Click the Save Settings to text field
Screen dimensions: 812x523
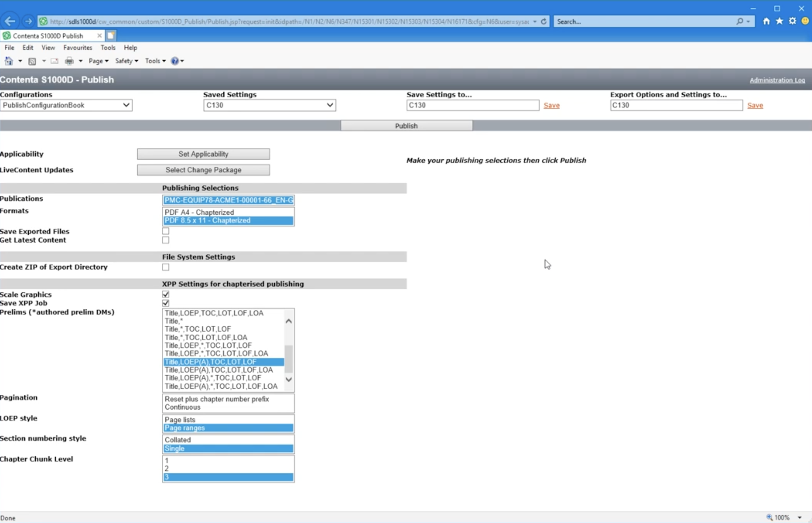tap(473, 105)
